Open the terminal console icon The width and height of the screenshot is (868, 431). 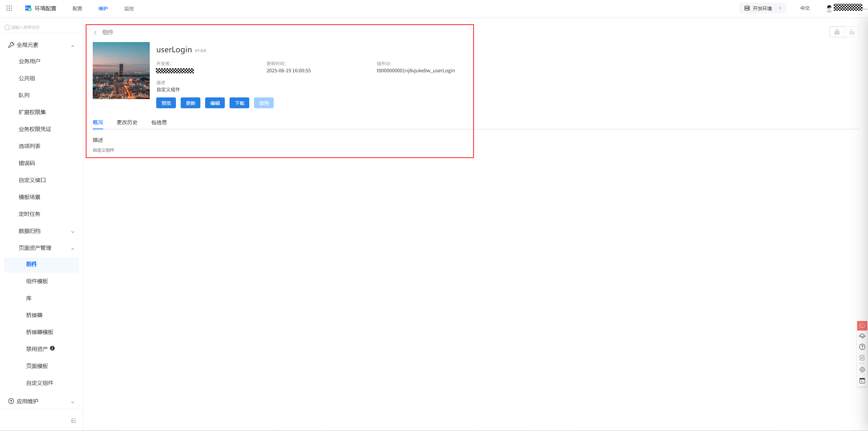point(862,381)
